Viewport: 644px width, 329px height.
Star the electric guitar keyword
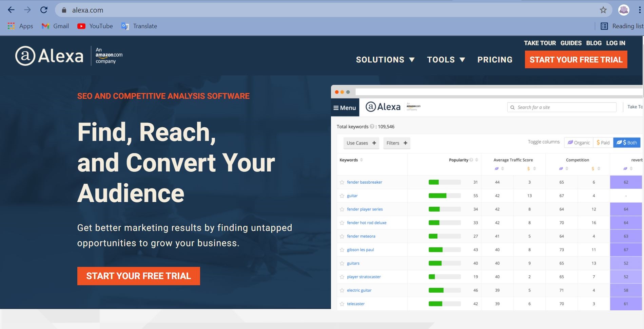pyautogui.click(x=342, y=291)
